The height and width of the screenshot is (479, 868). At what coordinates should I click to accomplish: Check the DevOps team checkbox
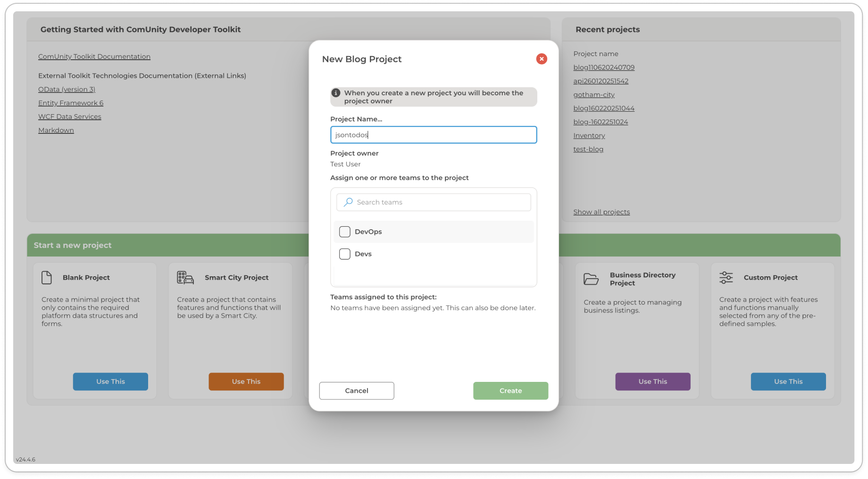(x=345, y=232)
